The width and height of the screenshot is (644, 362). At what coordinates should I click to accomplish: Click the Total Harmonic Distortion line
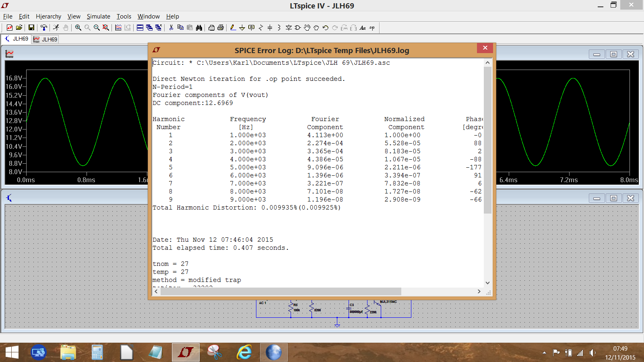point(246,208)
